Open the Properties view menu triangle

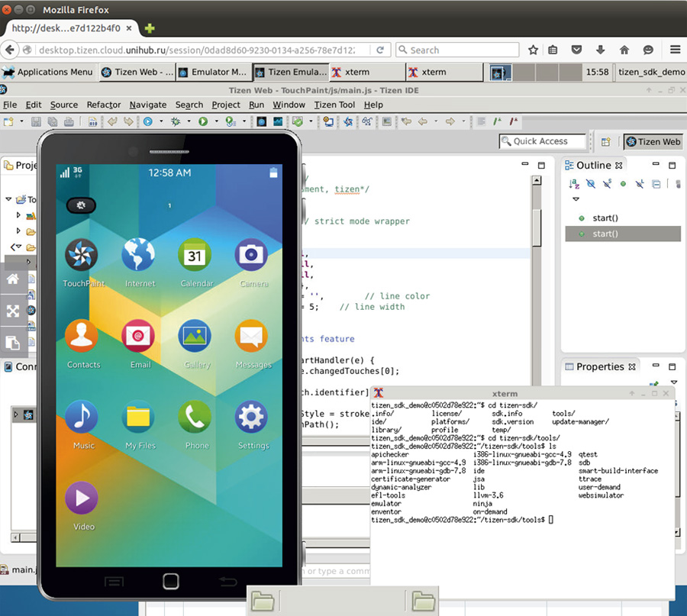pos(674,382)
